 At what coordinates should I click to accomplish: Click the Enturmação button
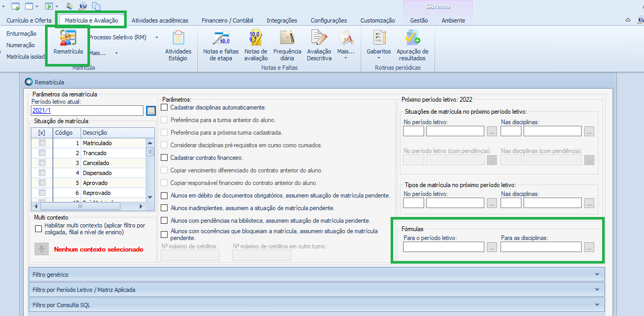click(21, 34)
